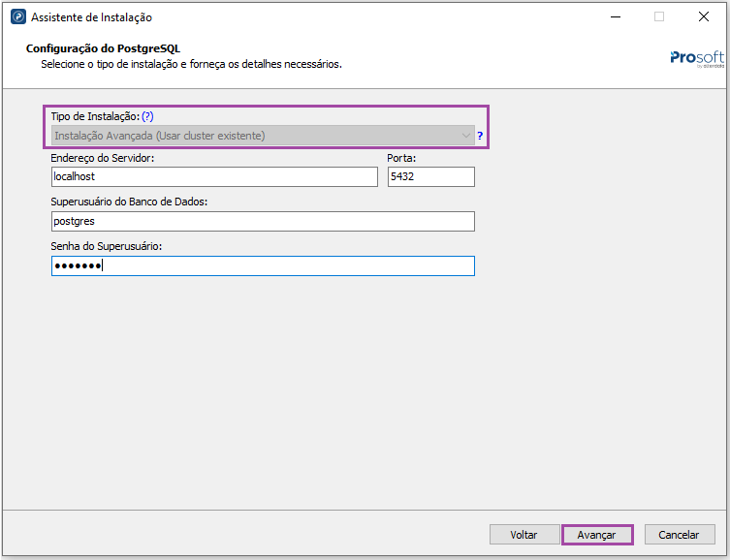Click the installer app icon in title bar
Viewport: 730px width, 560px height.
point(17,17)
